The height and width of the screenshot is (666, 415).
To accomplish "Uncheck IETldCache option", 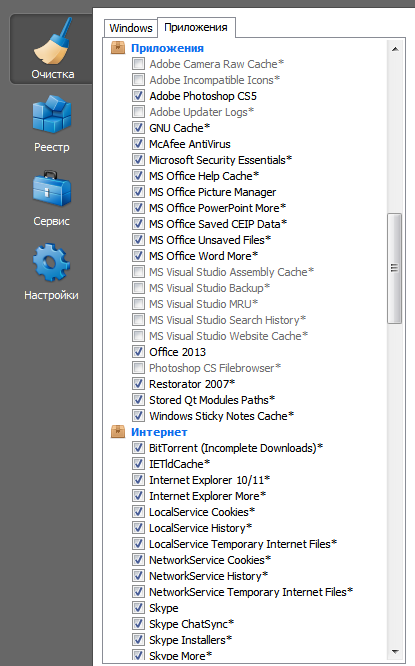I will click(x=138, y=464).
